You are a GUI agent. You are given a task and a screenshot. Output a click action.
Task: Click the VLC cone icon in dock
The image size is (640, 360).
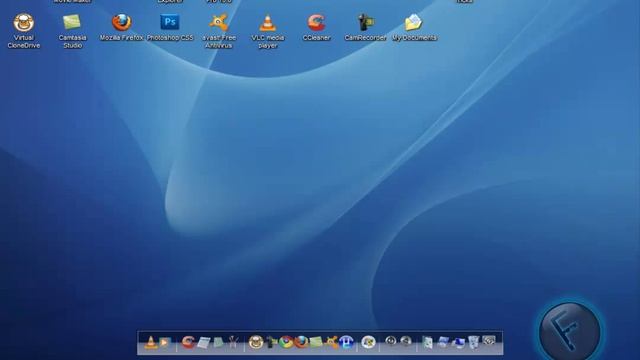click(x=151, y=342)
